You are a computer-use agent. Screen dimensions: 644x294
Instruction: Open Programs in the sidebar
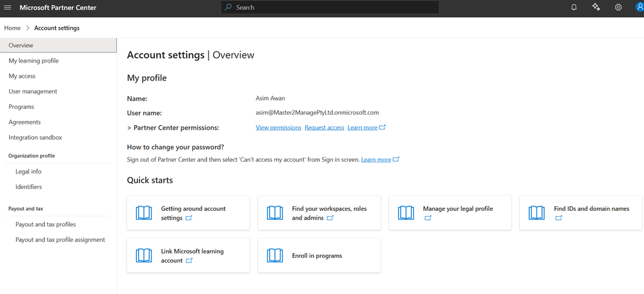(21, 107)
